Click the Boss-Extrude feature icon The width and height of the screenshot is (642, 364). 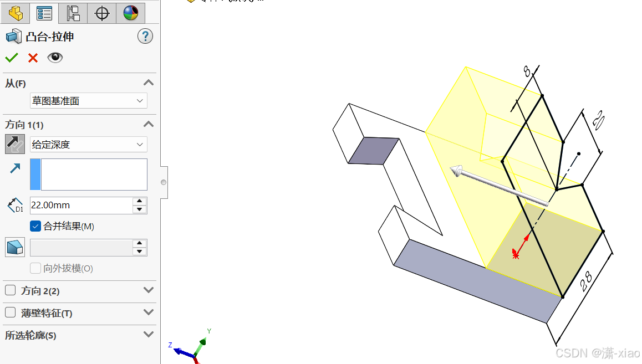[13, 37]
